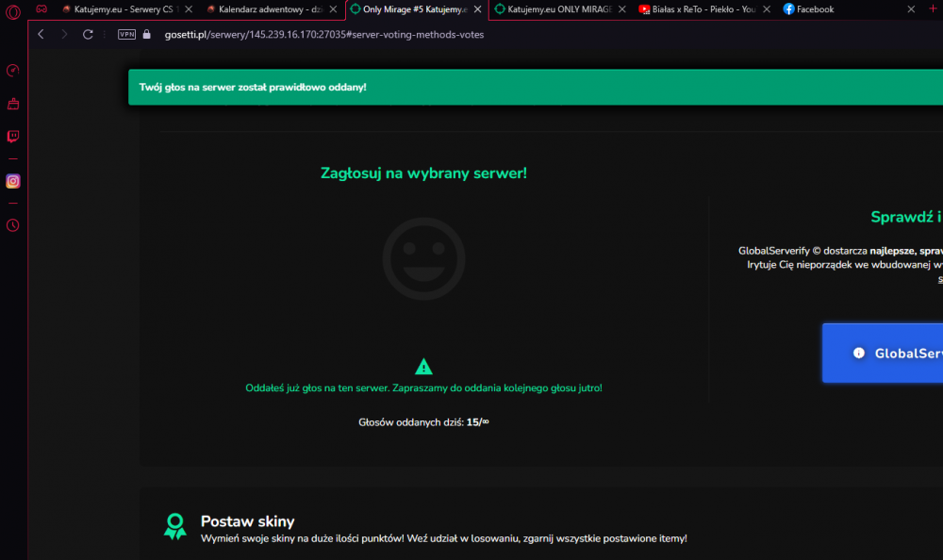Screen dimensions: 943x560
Task: Close the Białas x ReTo YouTube tab
Action: [x=766, y=9]
